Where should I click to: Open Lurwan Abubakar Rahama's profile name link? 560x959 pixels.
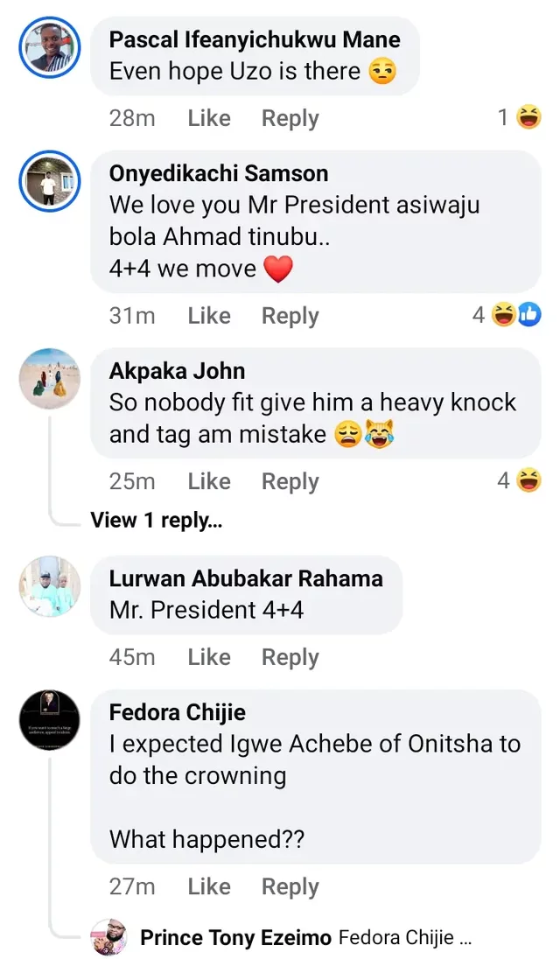246,578
